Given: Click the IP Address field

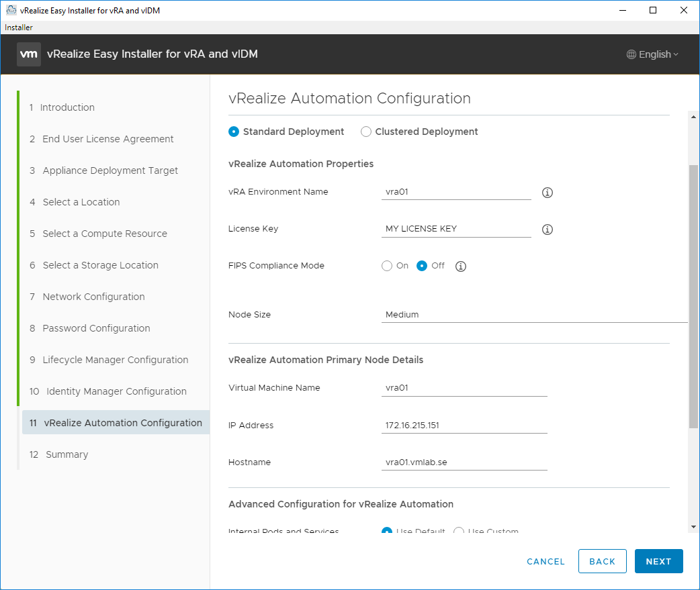Looking at the screenshot, I should 464,426.
